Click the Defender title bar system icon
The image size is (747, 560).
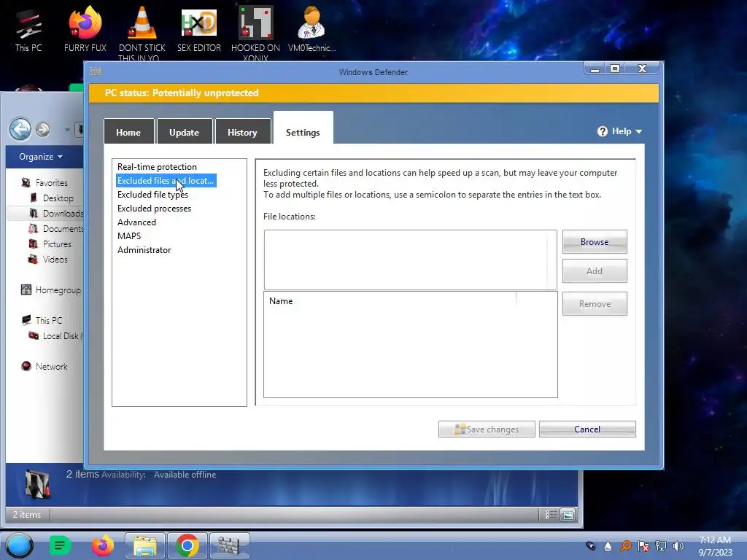coord(96,71)
